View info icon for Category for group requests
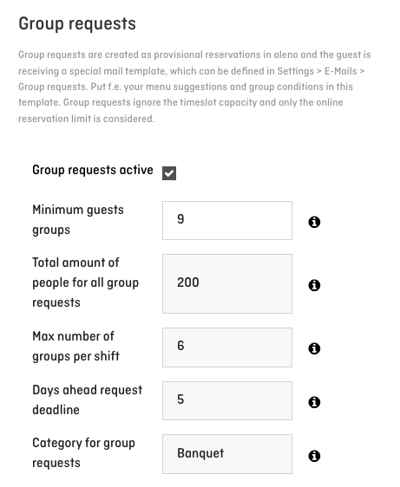Screen dimensions: 400x487 click(x=314, y=456)
